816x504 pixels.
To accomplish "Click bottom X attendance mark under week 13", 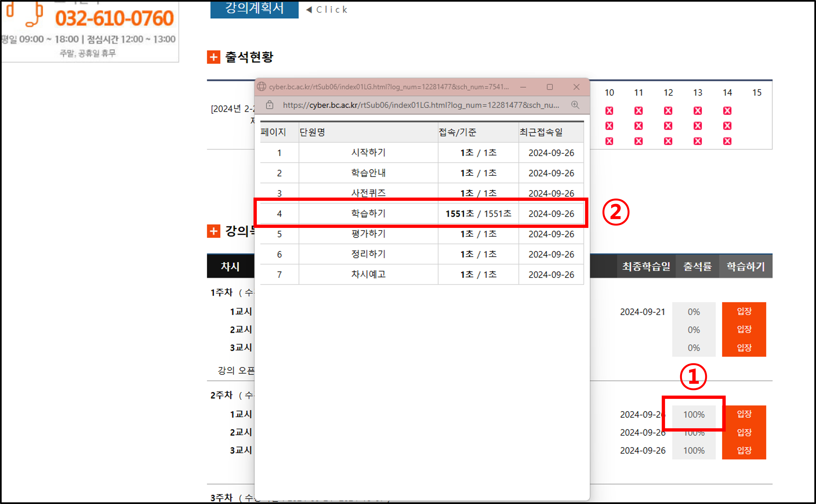I will click(x=698, y=141).
